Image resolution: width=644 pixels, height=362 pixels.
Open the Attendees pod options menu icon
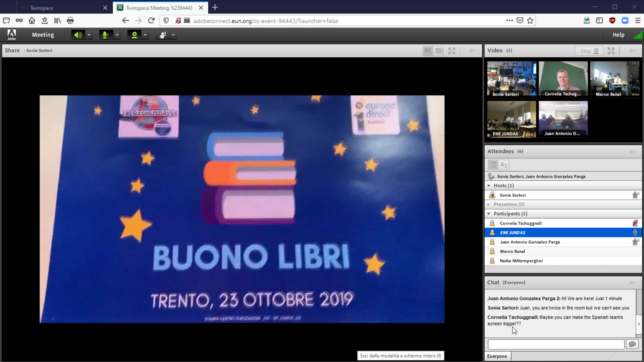[x=633, y=152]
